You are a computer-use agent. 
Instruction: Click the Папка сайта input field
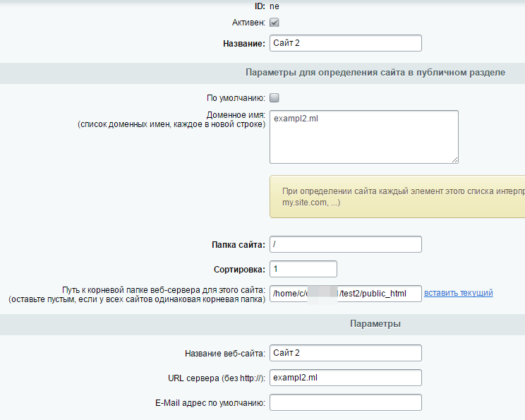345,244
